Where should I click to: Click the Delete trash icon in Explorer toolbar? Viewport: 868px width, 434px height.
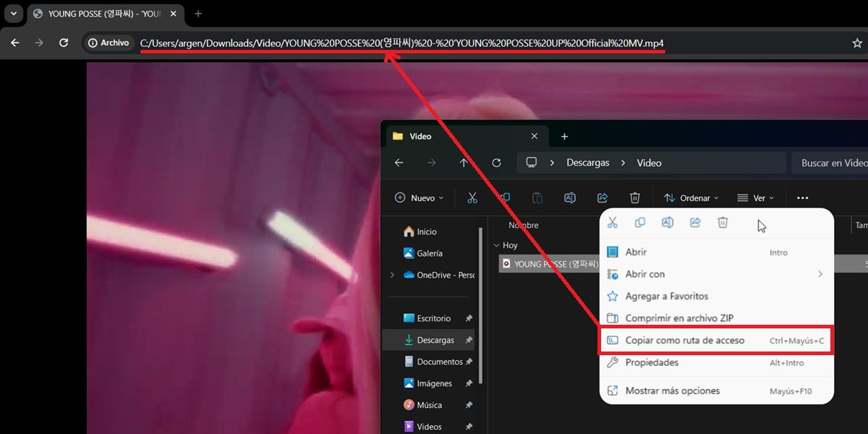click(635, 197)
